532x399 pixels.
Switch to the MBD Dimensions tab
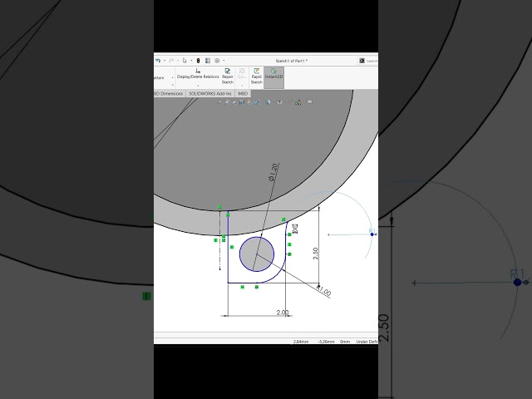coord(170,93)
